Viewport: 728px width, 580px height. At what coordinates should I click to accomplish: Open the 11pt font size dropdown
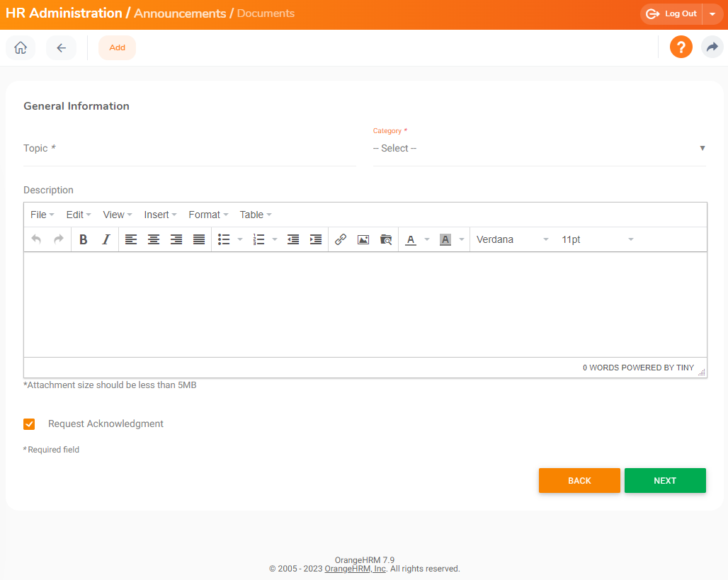click(598, 239)
